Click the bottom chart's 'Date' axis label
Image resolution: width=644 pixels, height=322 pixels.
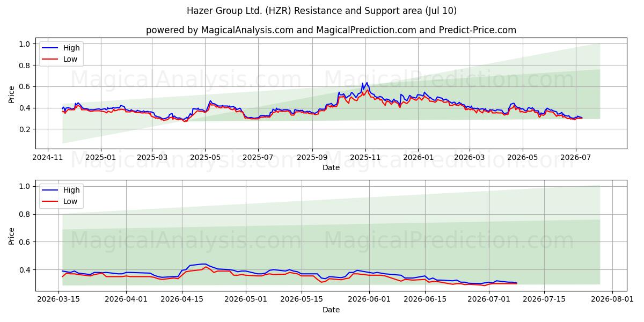[331, 310]
